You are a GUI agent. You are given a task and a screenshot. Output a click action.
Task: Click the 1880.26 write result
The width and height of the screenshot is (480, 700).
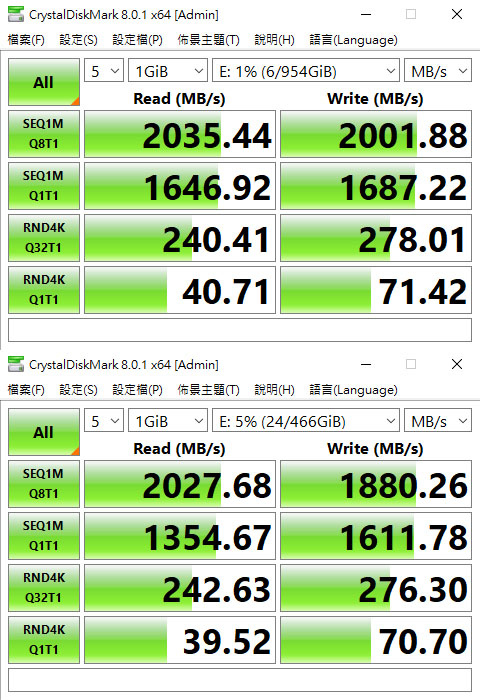(376, 484)
